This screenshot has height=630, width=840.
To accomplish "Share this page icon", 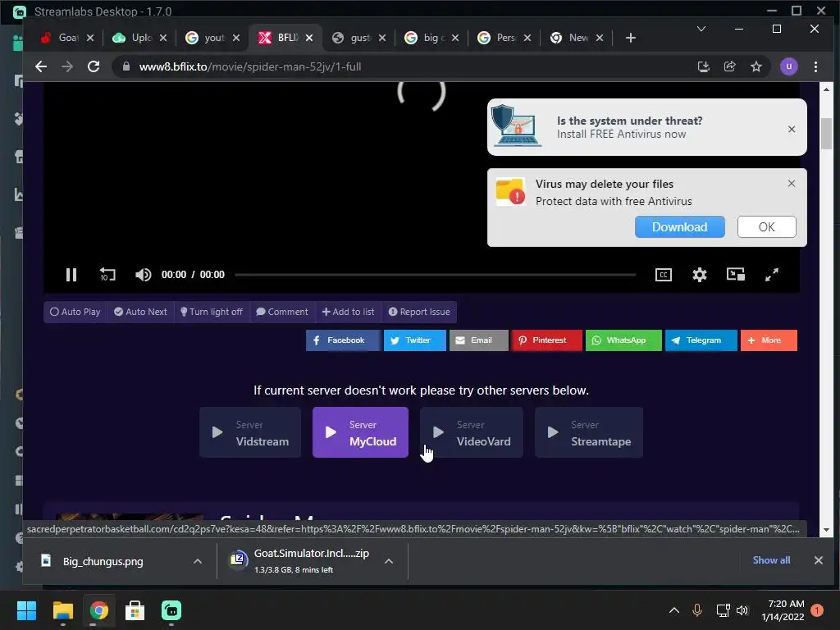I will coord(729,66).
